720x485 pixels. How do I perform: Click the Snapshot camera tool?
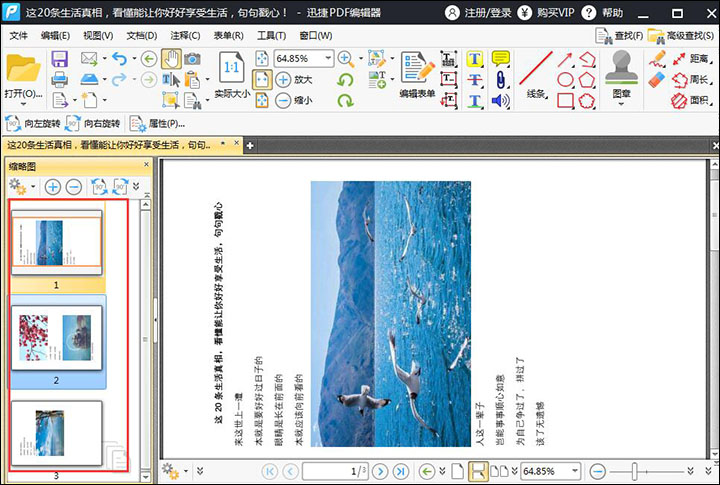[192, 59]
